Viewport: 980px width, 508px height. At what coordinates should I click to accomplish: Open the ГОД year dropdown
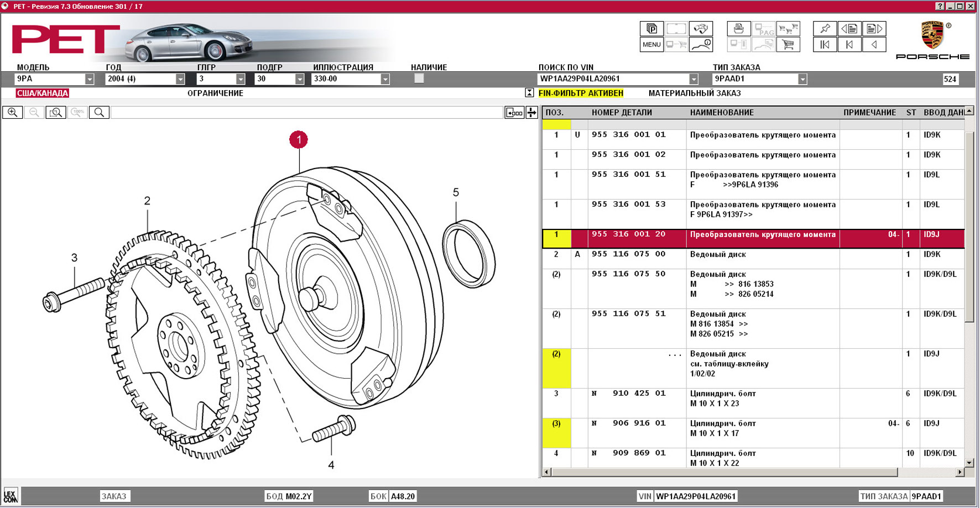180,79
